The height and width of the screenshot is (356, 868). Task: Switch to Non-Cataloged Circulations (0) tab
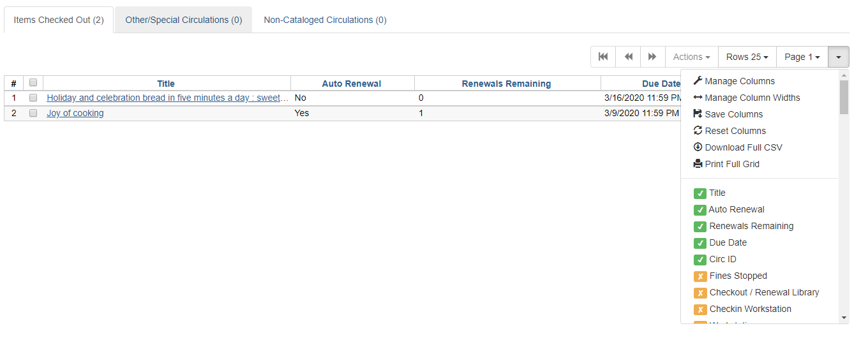point(325,20)
